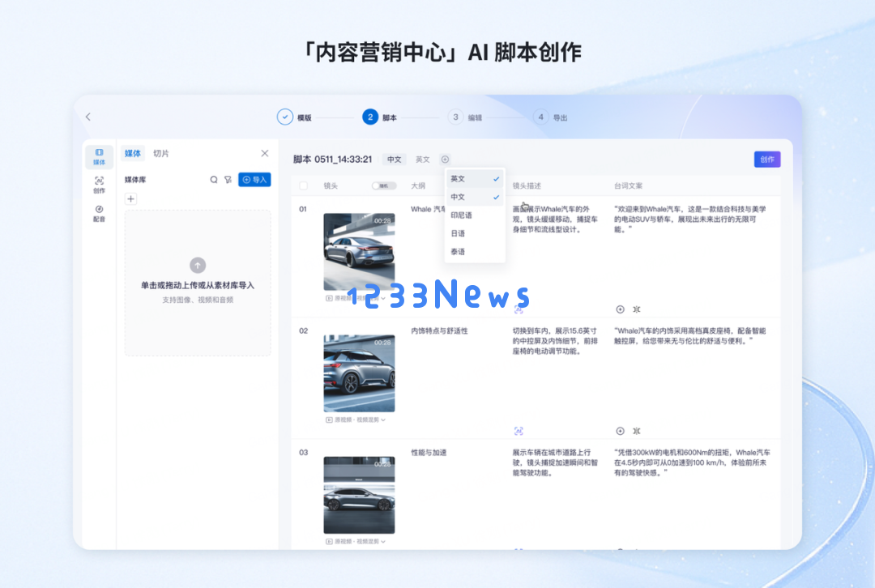The image size is (875, 588).
Task: Go back using the left arrow
Action: [88, 117]
